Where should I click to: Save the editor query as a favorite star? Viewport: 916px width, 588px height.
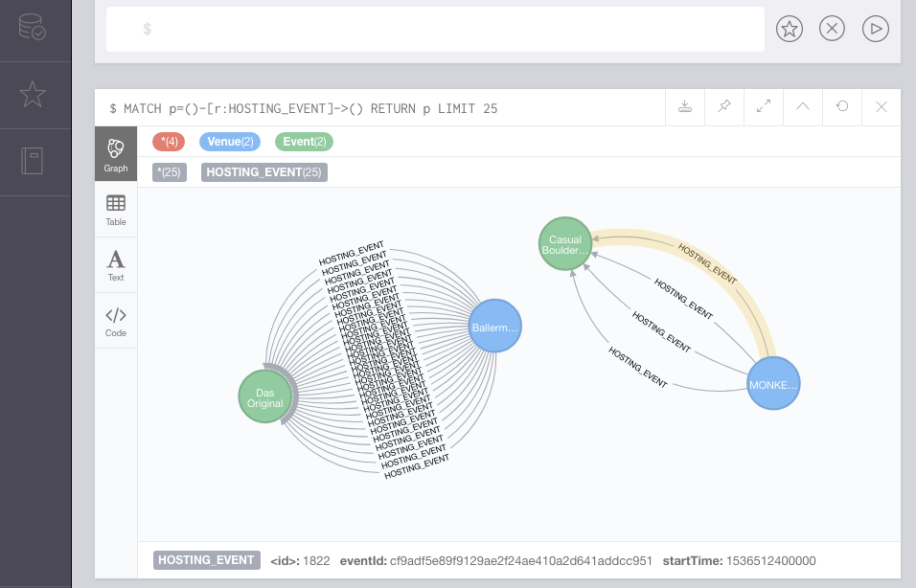point(790,29)
